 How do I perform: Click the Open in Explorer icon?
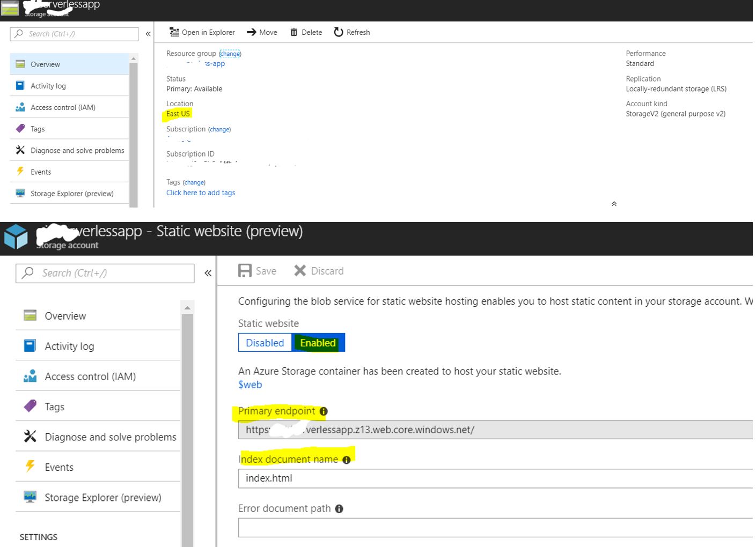174,33
